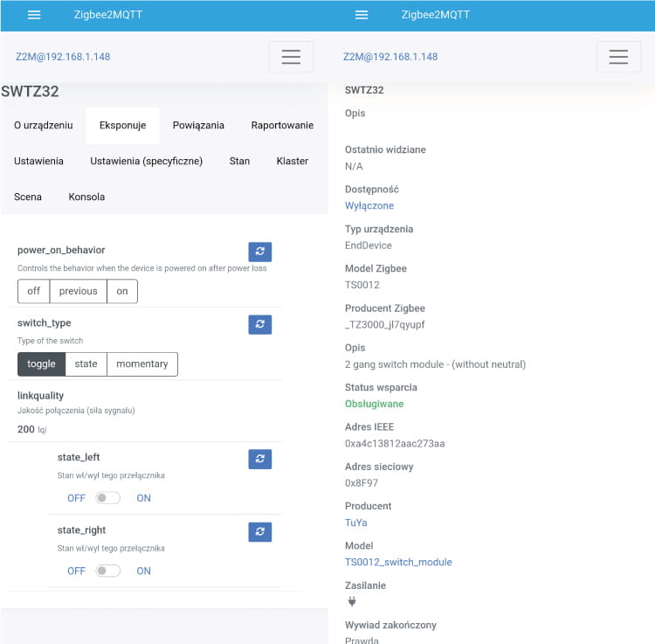Screen dimensions: 655x644
Task: Open the Raportowanie tab
Action: click(x=281, y=125)
